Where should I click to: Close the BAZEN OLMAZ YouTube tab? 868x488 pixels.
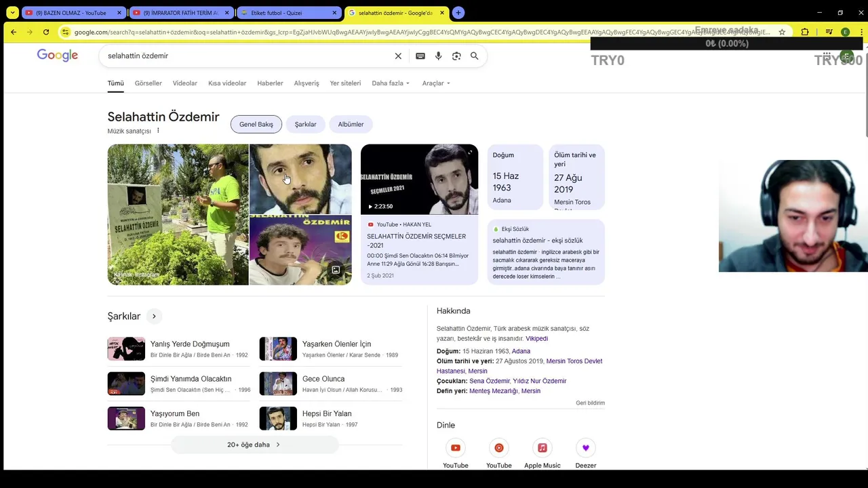point(119,13)
